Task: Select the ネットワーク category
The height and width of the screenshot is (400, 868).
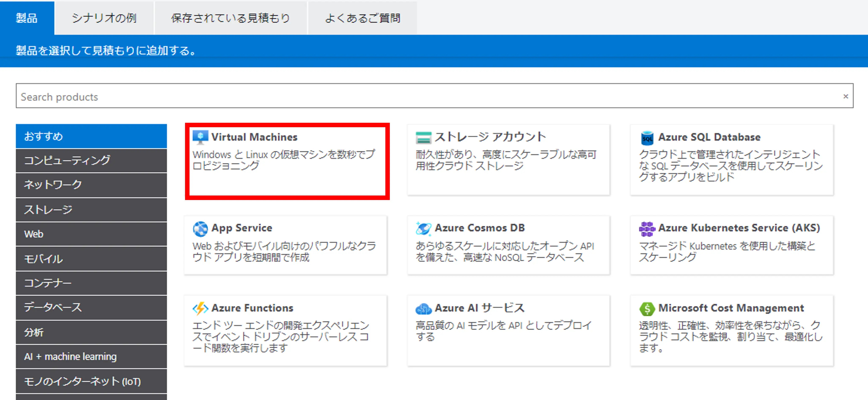Action: point(91,185)
